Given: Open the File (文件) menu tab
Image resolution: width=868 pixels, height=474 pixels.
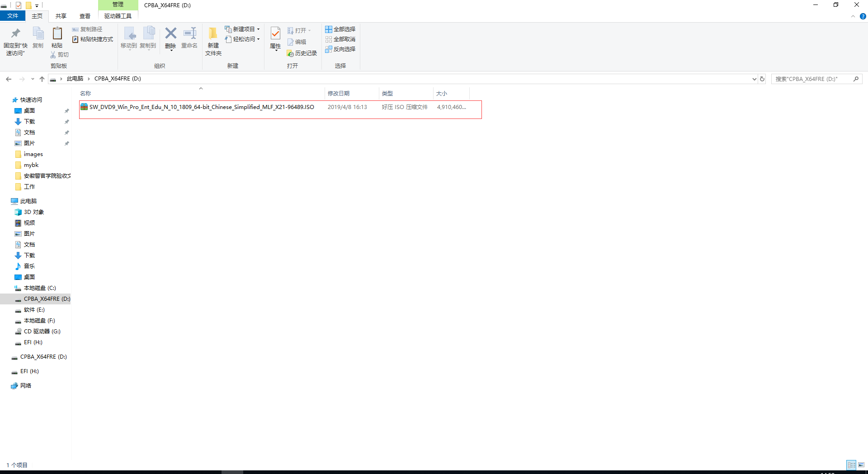Looking at the screenshot, I should [13, 16].
